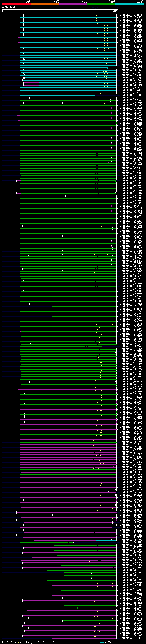146x644 pixels.
Task: Select hit UniRef100_Q7RJW7
Action: pos(131,251)
